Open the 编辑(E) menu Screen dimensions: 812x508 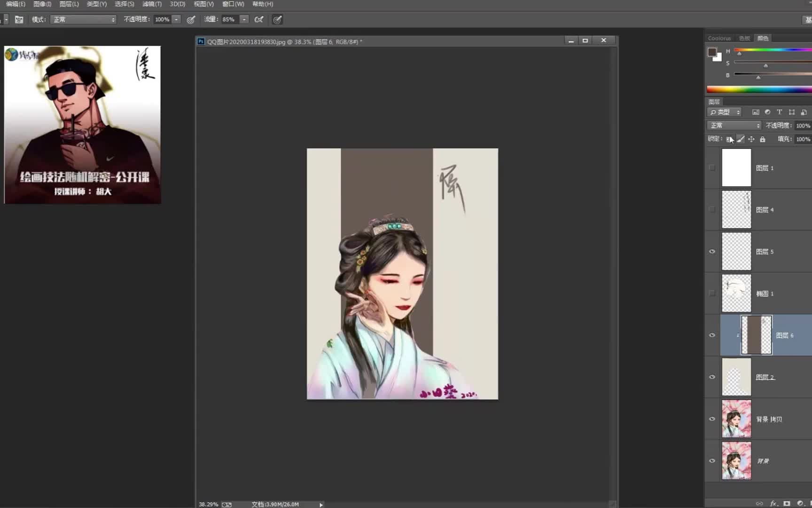(16, 4)
